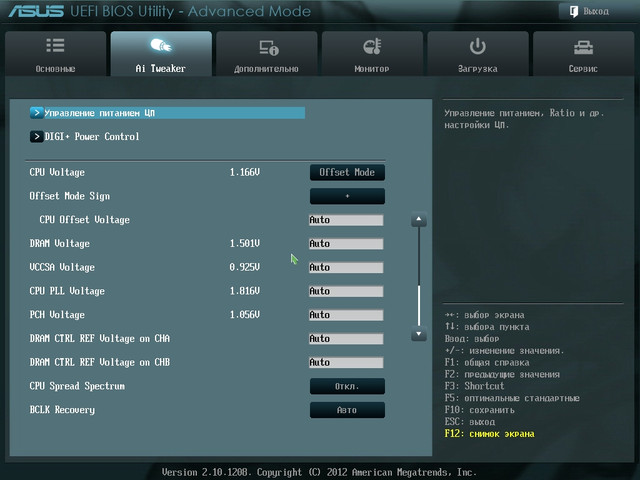Viewport: 640px width, 480px height.
Task: Select the CPU Spread Spectrum label
Action: tap(77, 386)
